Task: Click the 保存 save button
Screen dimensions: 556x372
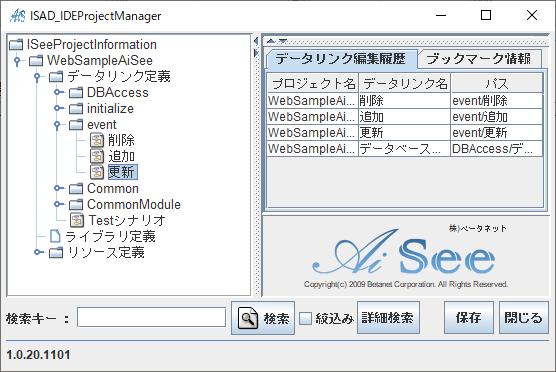Action: (469, 318)
